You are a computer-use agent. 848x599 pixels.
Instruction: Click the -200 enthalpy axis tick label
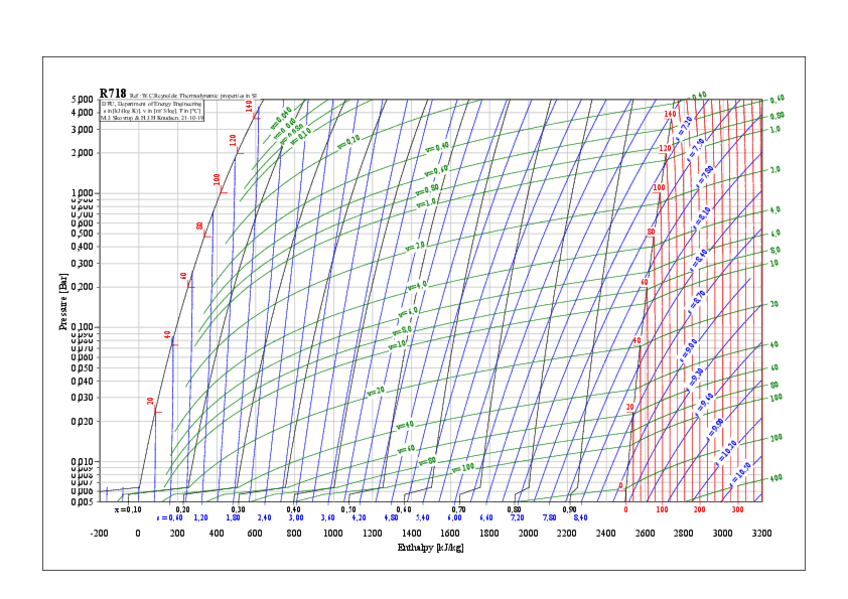click(99, 534)
